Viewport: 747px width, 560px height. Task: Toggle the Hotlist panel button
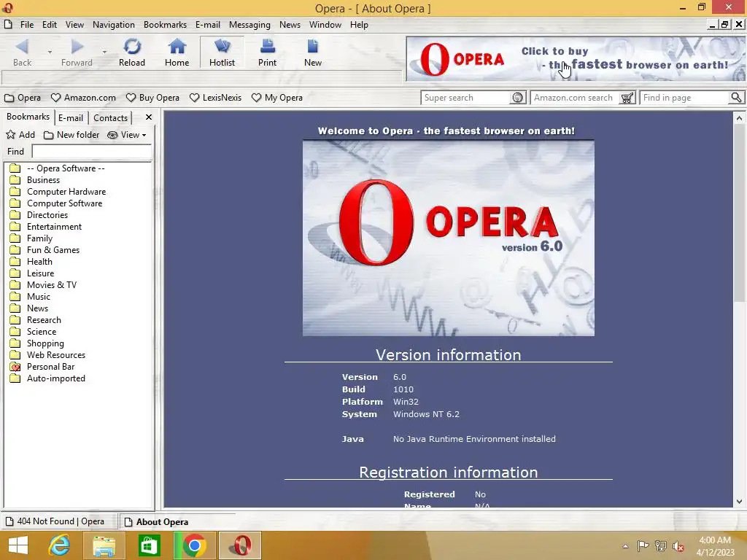(222, 52)
